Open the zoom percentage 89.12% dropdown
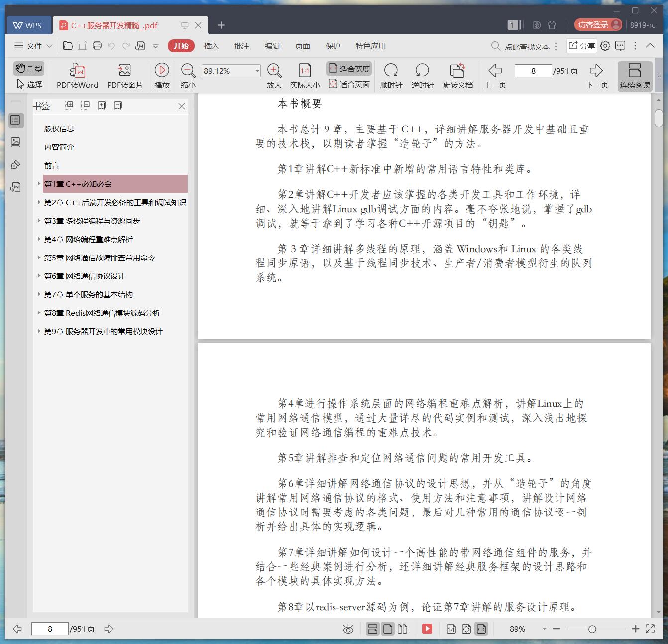 (x=257, y=71)
